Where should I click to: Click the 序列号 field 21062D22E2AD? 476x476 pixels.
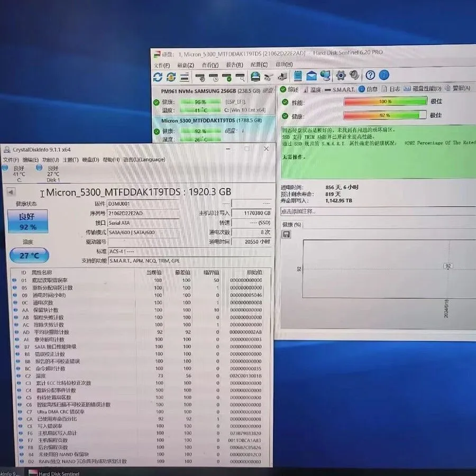coord(143,214)
